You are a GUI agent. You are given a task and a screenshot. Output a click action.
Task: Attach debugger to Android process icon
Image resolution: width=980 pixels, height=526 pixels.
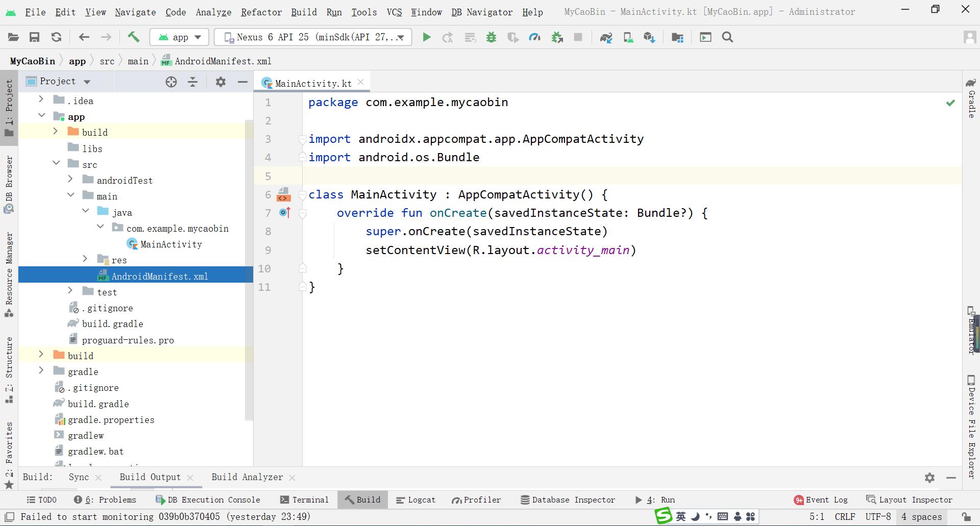pyautogui.click(x=557, y=37)
